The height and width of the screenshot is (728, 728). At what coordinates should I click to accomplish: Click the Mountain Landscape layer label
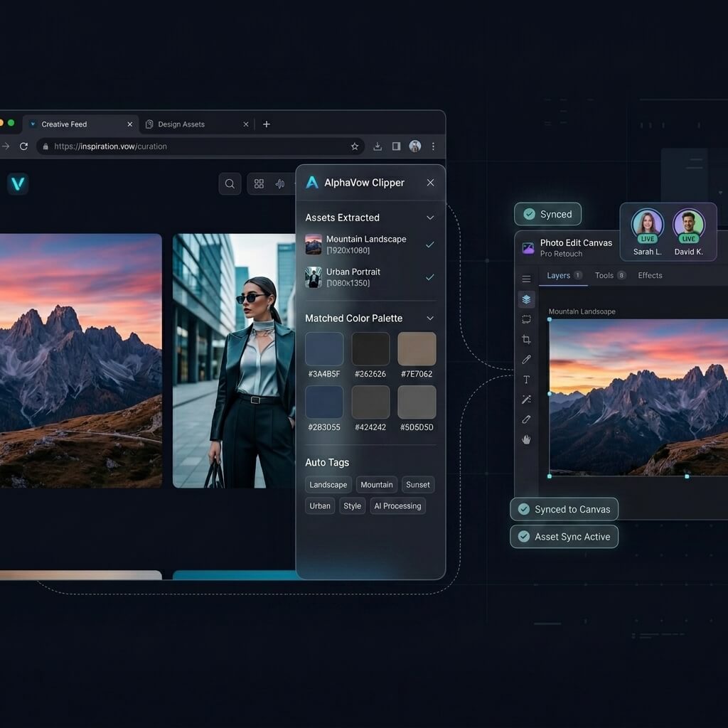point(582,311)
